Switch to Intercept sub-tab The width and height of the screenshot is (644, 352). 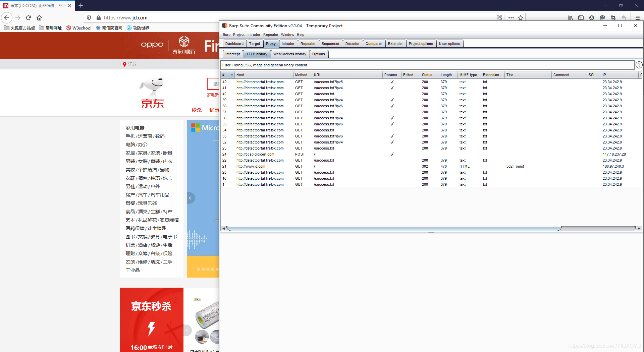[x=232, y=54]
